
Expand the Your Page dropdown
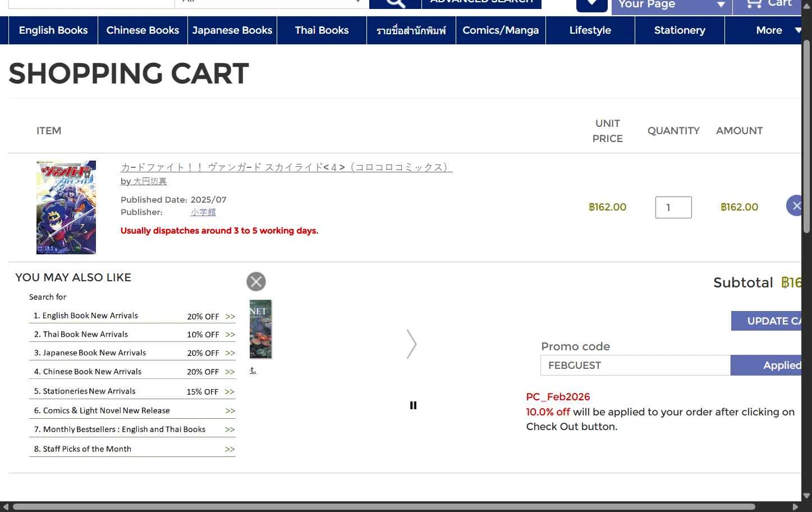672,4
